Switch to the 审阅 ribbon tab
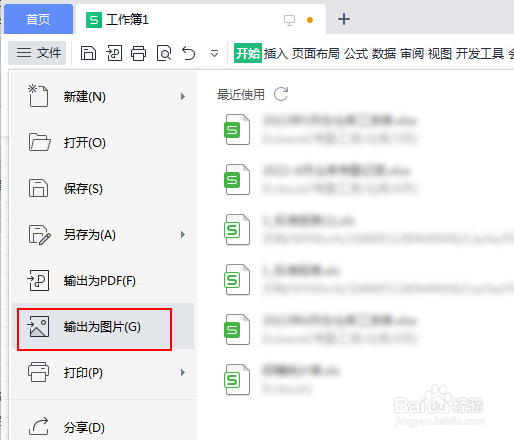The height and width of the screenshot is (440, 514). 412,53
